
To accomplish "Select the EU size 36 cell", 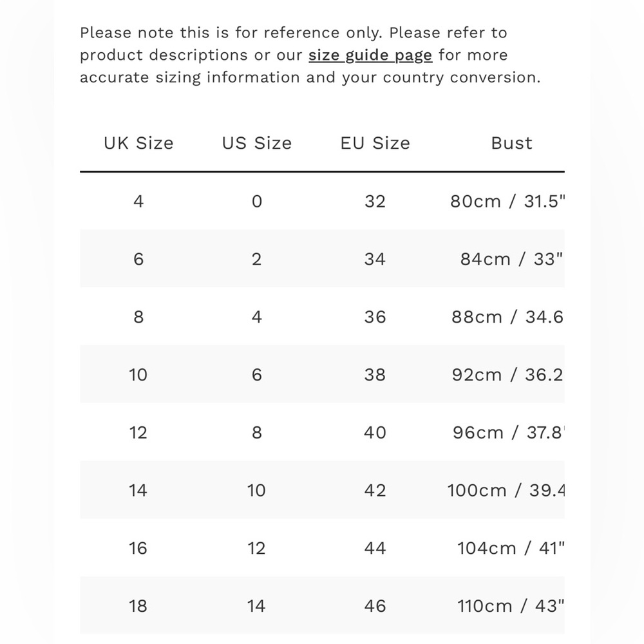I will 375,317.
